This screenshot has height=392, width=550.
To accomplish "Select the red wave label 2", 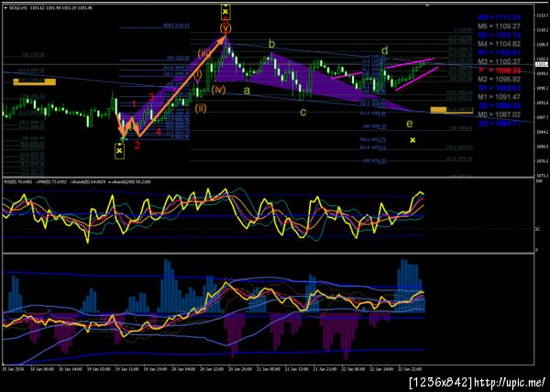I will (137, 145).
